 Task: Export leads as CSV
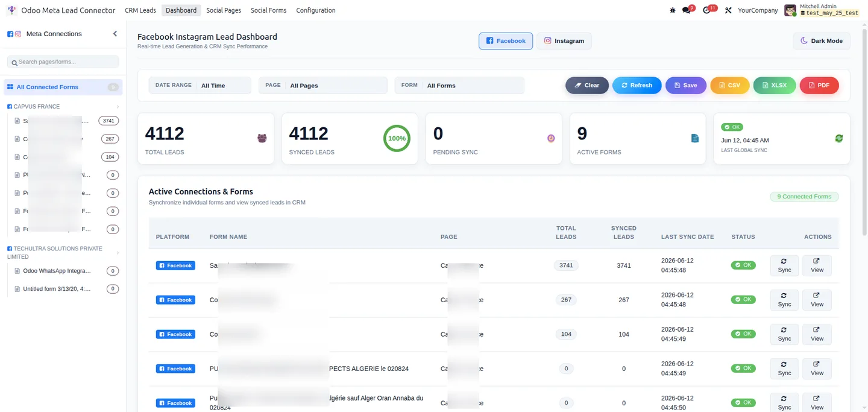coord(730,86)
